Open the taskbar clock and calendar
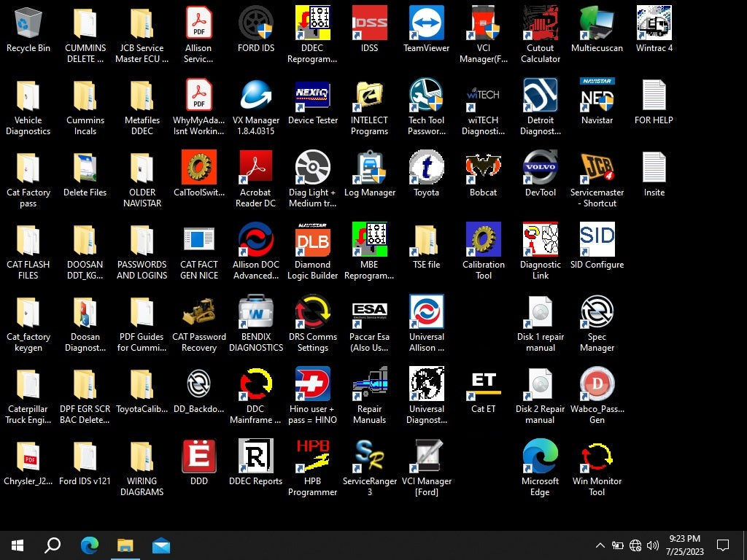Image resolution: width=747 pixels, height=560 pixels. [x=684, y=545]
